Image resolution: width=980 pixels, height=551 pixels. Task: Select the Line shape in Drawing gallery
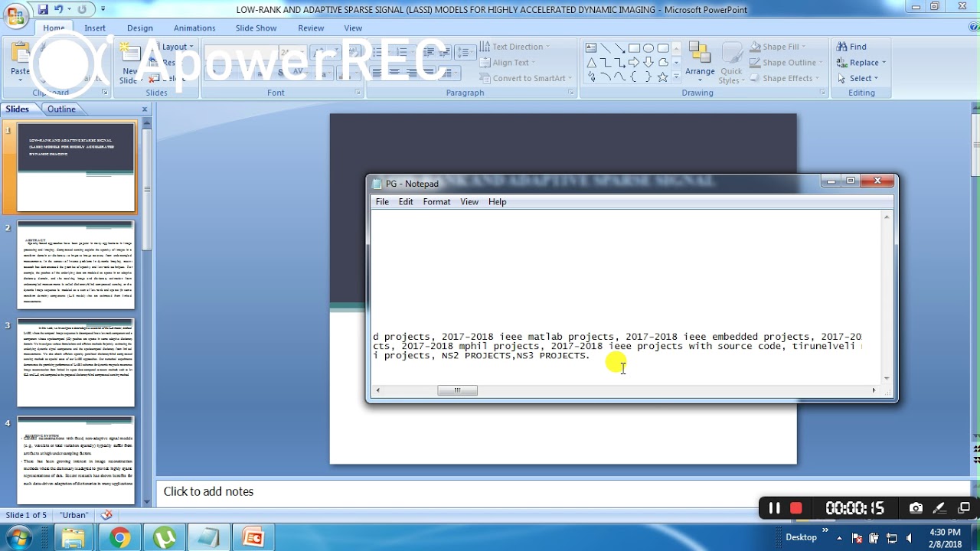pos(606,47)
